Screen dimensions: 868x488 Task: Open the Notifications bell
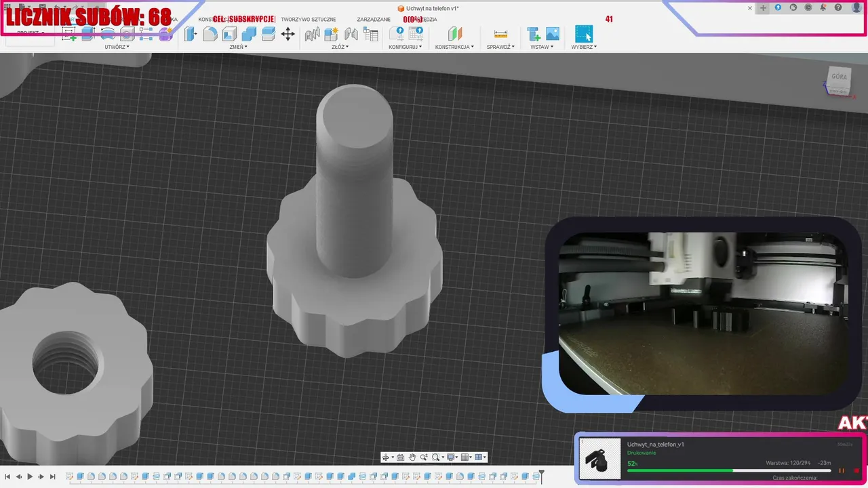823,7
